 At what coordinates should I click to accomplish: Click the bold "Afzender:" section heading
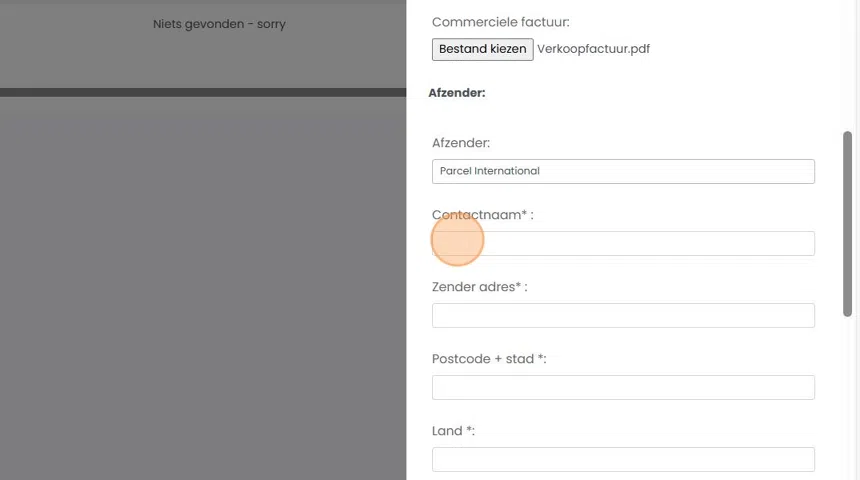457,93
